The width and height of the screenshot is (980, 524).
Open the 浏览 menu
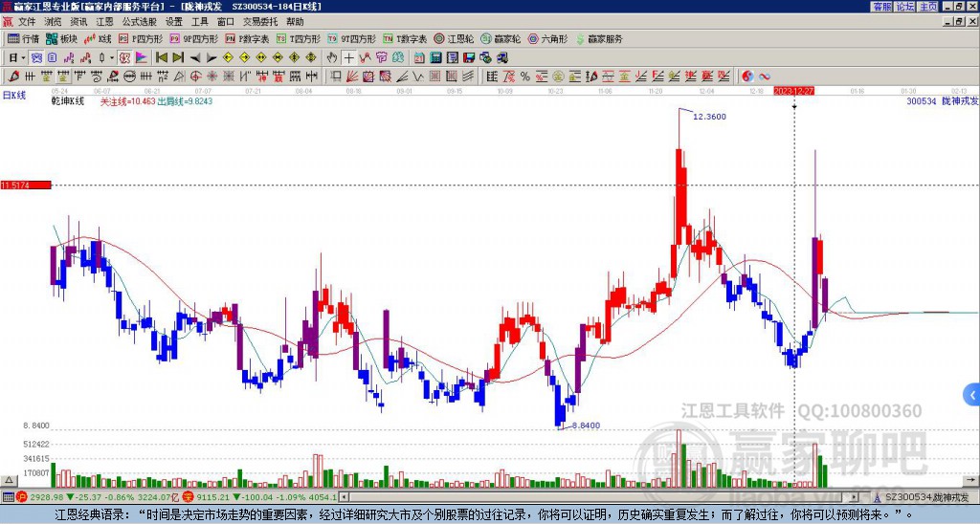(x=53, y=22)
